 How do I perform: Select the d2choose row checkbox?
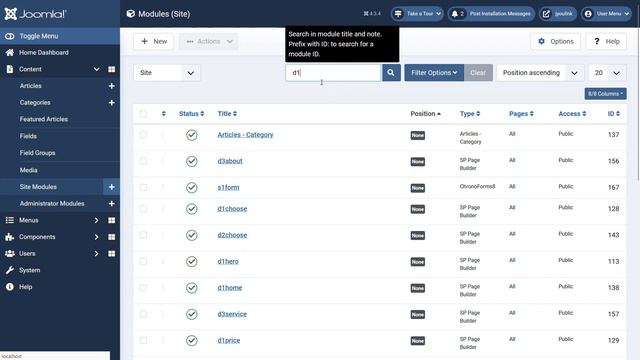point(143,235)
